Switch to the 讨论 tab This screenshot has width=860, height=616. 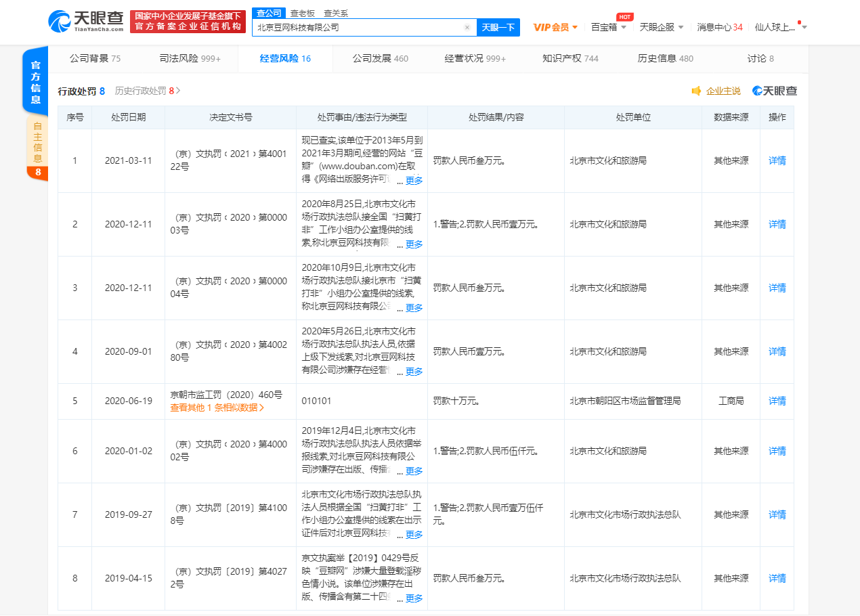click(760, 59)
